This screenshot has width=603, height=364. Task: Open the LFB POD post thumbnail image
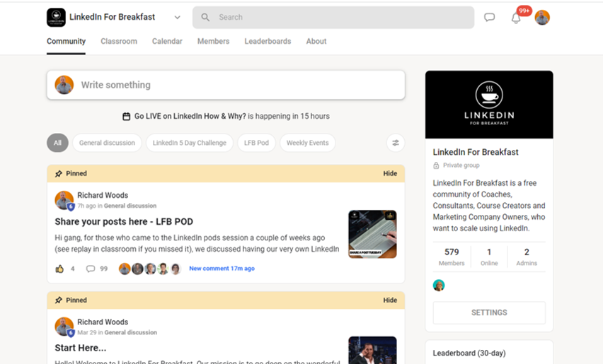click(x=372, y=234)
